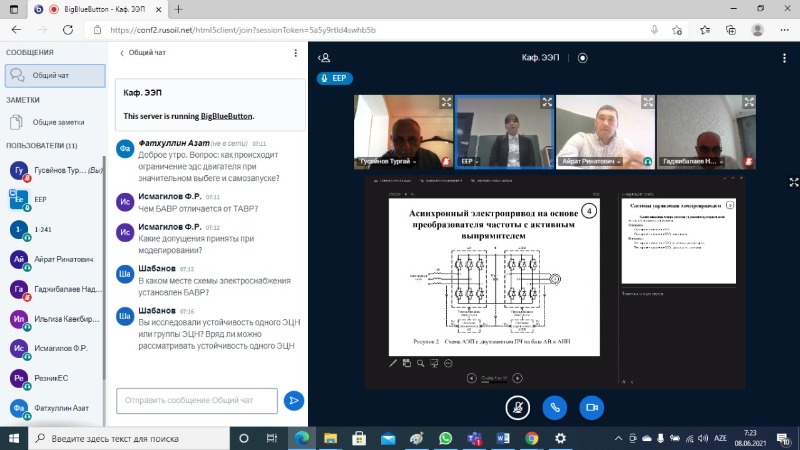800x450 pixels.
Task: Click the chat message input field
Action: pos(196,401)
